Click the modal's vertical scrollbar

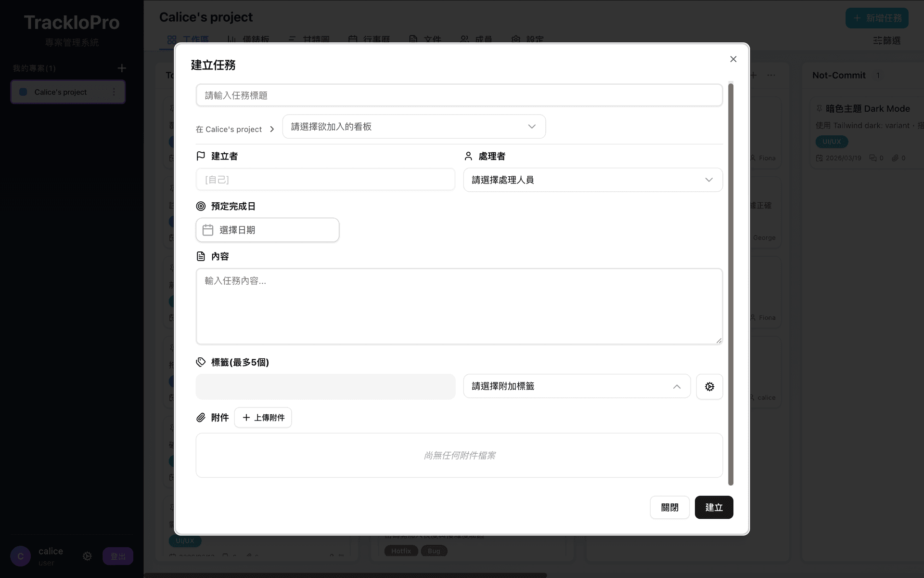pos(731,284)
